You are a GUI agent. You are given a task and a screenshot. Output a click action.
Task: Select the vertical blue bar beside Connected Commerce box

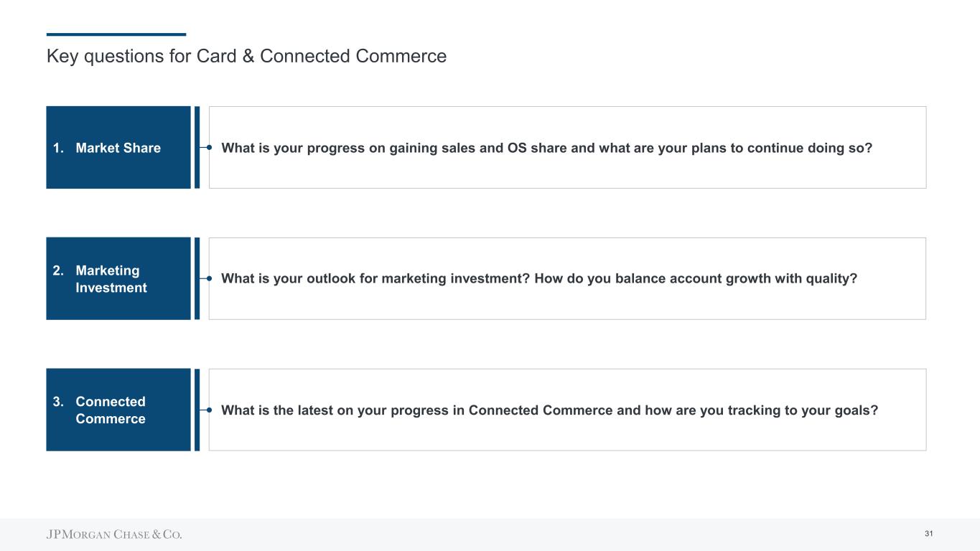point(197,410)
